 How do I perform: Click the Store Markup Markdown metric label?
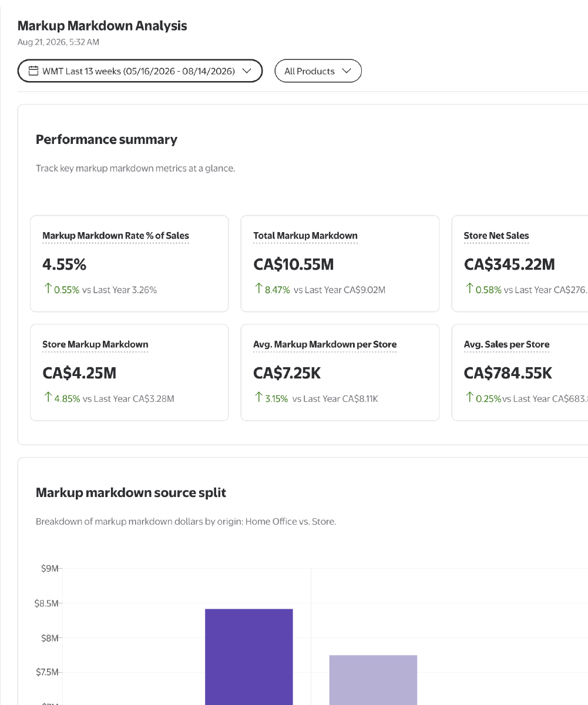[x=95, y=344]
